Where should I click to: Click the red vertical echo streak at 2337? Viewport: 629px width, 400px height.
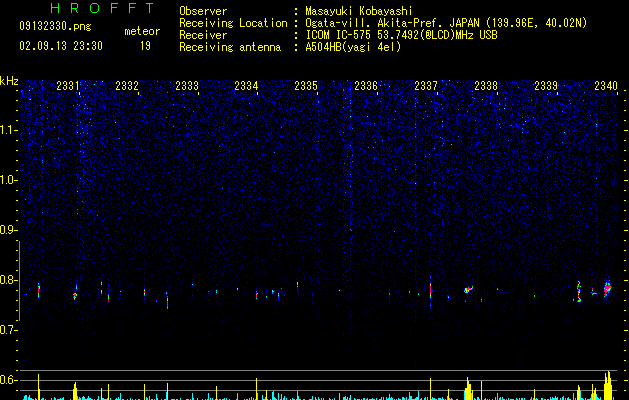(430, 290)
